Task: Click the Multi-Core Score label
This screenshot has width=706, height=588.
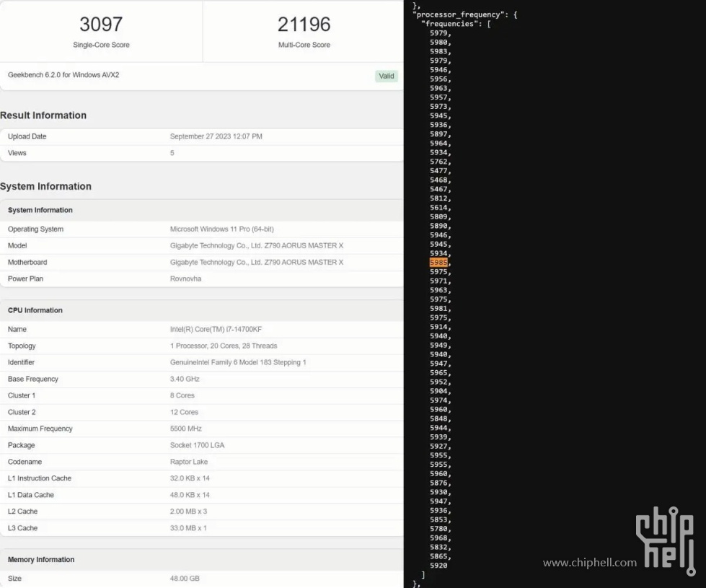Action: click(x=304, y=45)
